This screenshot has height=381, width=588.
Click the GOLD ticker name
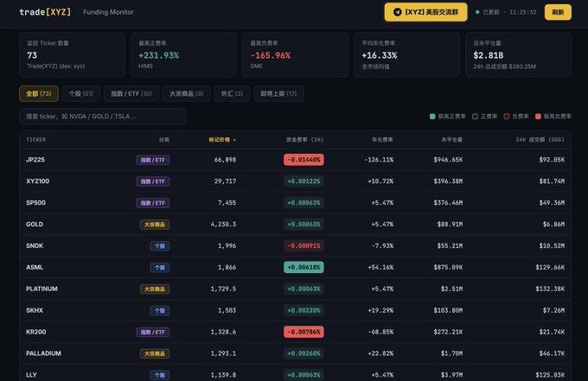click(x=35, y=225)
